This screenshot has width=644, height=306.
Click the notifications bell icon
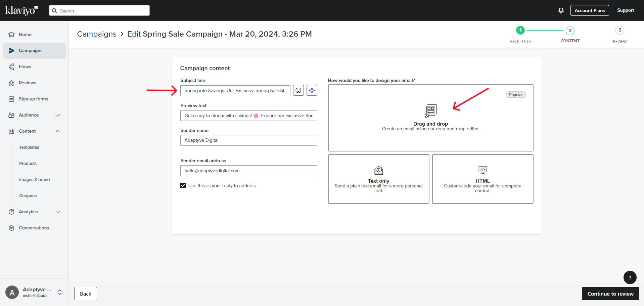point(561,10)
